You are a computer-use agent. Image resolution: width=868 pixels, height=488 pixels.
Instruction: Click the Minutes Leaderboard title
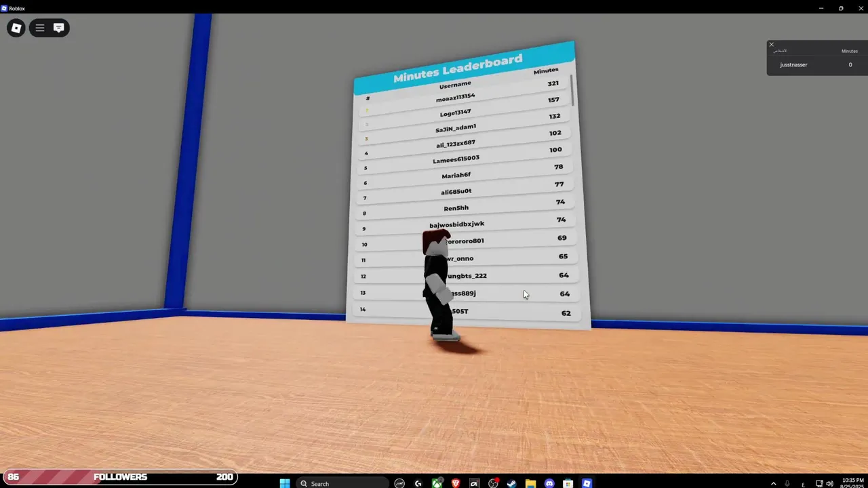tap(458, 68)
